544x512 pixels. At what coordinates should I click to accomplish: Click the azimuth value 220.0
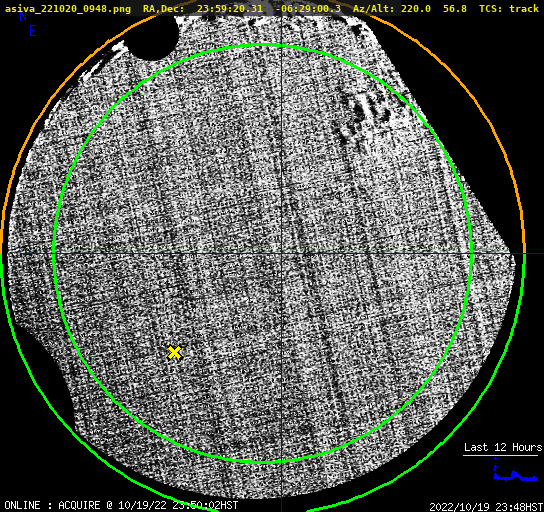416,8
